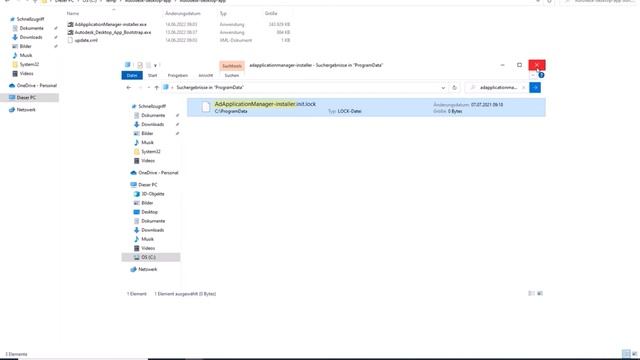Screen dimensions: 640x360
Task: Go up one folder level in search window
Action: tap(156, 88)
